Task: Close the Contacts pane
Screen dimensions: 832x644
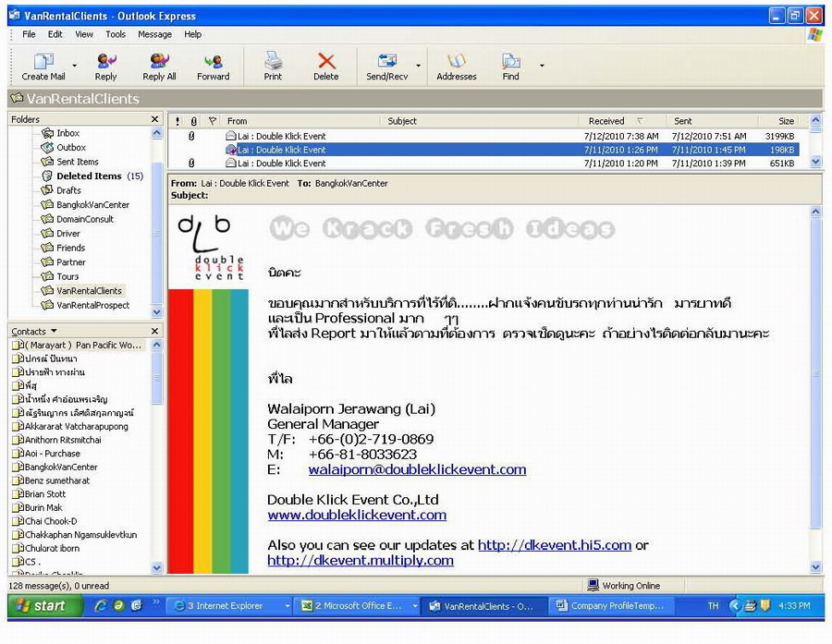Action: coord(155,331)
